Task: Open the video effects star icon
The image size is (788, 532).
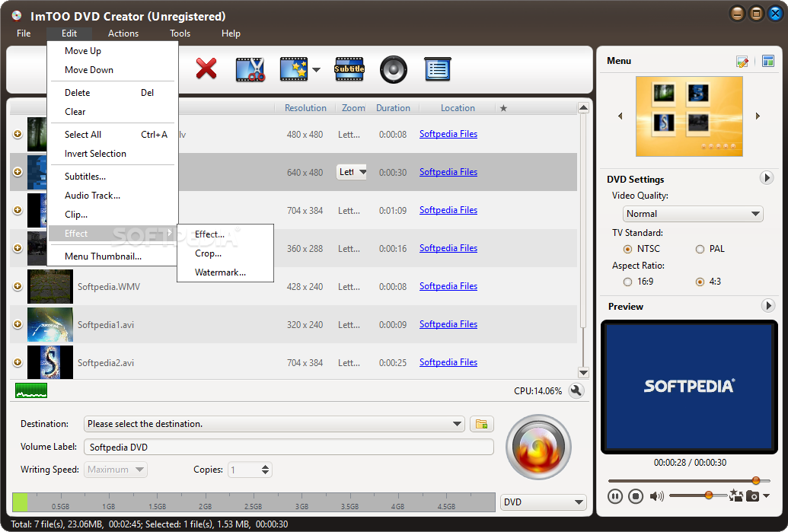Action: click(x=294, y=69)
